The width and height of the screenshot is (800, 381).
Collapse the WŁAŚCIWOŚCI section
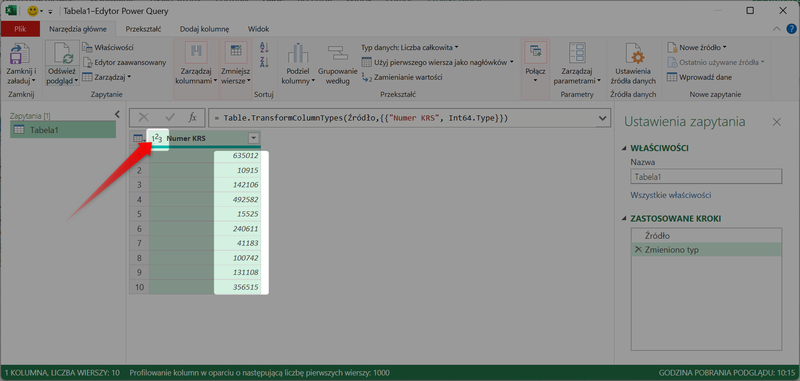(x=625, y=148)
